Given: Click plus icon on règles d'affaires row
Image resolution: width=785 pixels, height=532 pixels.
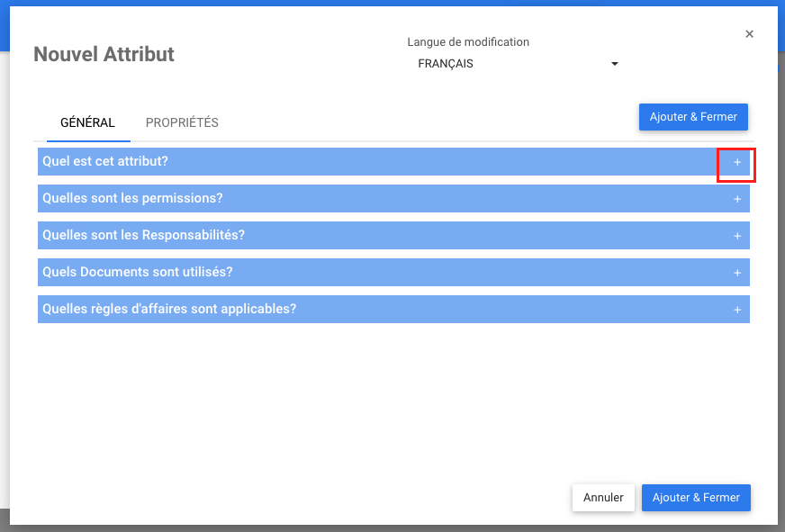Looking at the screenshot, I should point(736,310).
